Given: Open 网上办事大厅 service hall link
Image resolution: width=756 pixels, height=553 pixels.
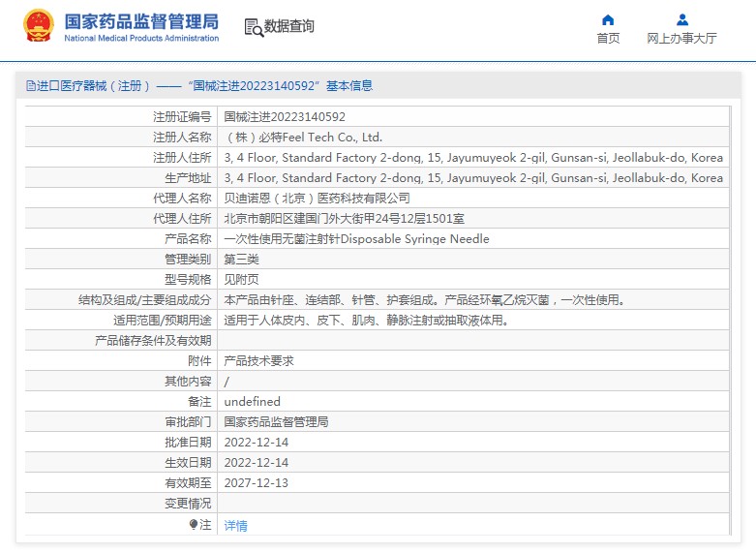Looking at the screenshot, I should point(681,38).
